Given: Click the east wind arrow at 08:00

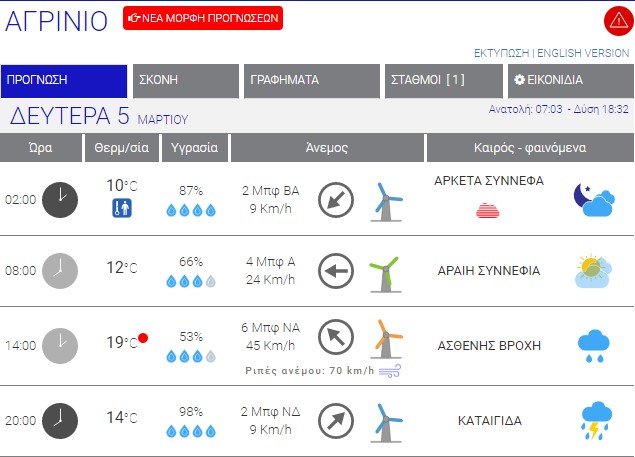Looking at the screenshot, I should 336,270.
